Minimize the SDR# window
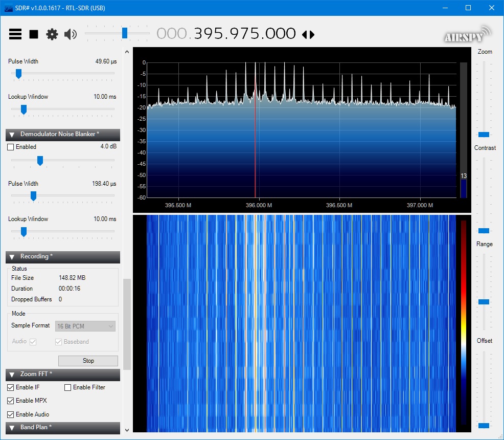The height and width of the screenshot is (440, 504). point(445,8)
